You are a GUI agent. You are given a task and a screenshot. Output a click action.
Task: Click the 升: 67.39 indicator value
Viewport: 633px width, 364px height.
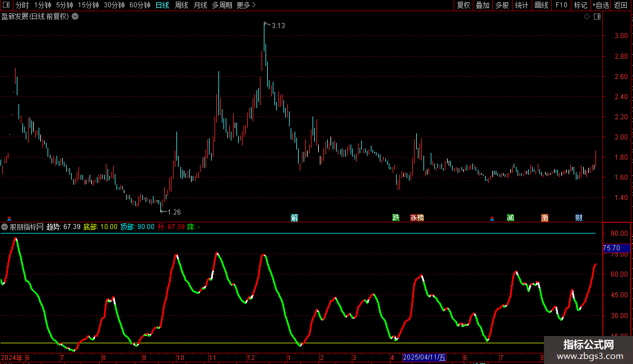click(x=171, y=227)
